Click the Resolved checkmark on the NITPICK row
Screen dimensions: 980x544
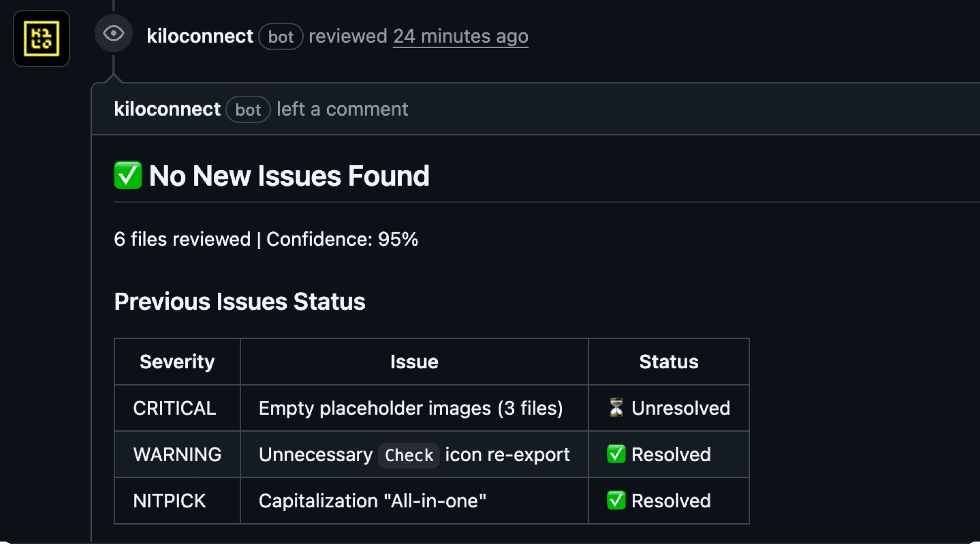coord(615,501)
